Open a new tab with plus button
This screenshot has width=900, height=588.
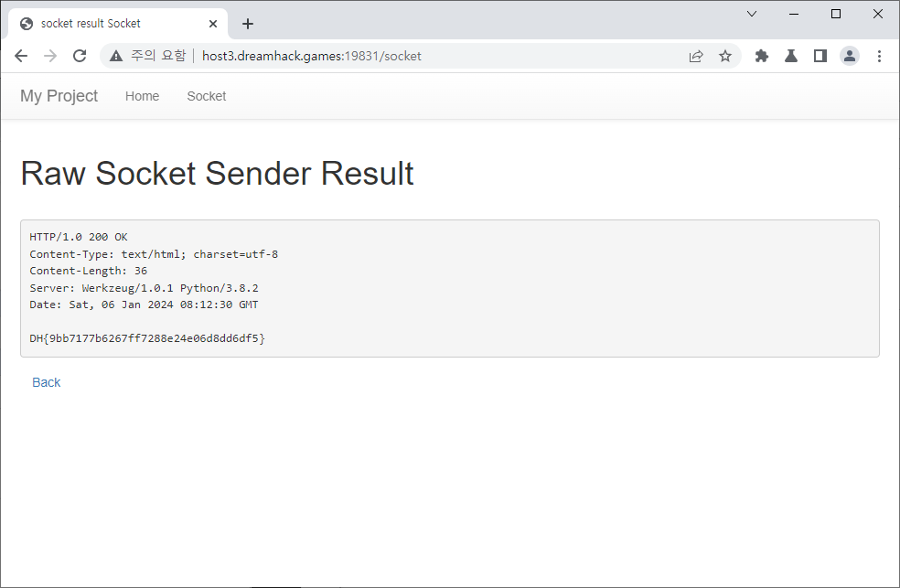tap(247, 24)
